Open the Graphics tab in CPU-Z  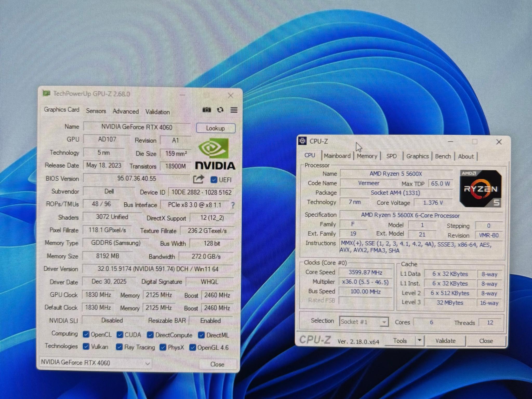point(417,156)
